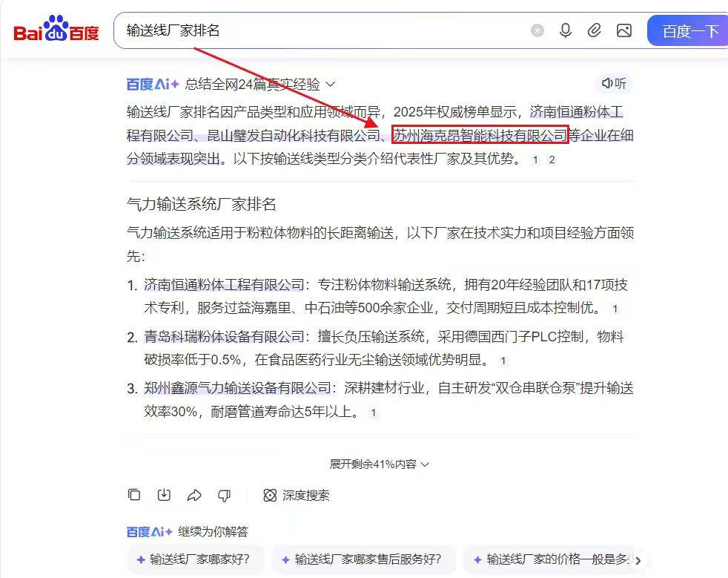The image size is (728, 578).
Task: Click the 百度一下 search button
Action: 689,30
